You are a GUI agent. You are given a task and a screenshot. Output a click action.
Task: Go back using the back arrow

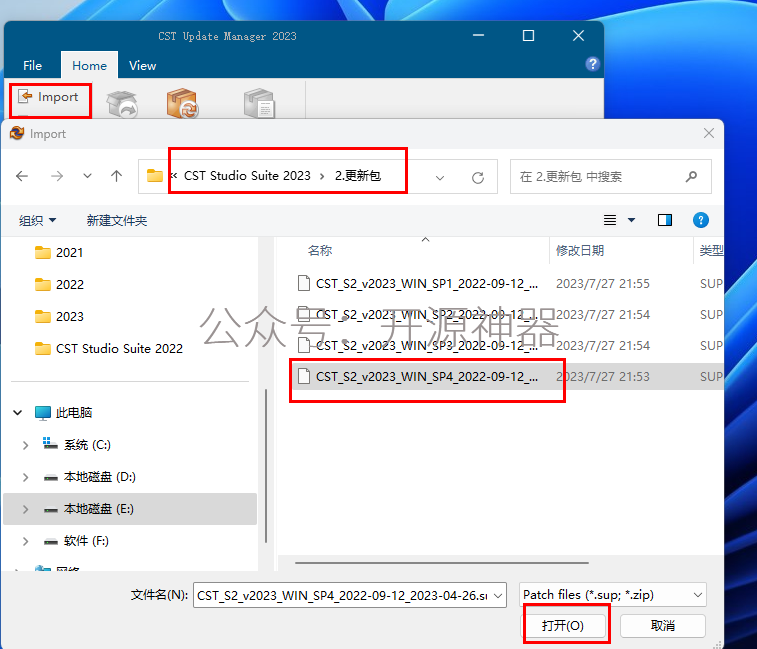click(x=22, y=176)
